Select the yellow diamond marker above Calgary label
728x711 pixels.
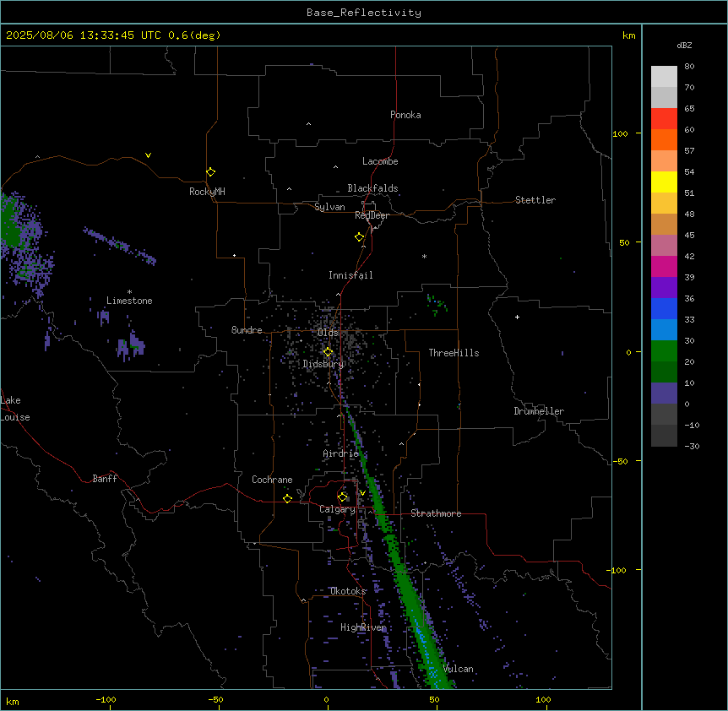pos(343,497)
